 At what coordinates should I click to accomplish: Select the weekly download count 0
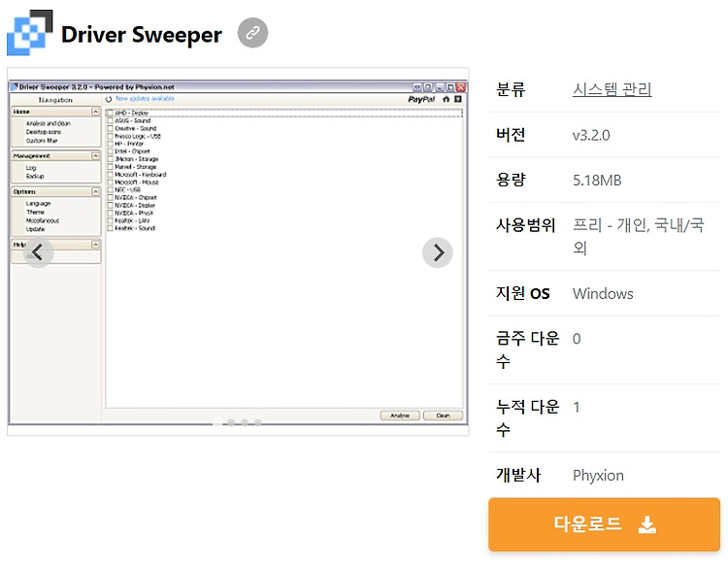577,339
